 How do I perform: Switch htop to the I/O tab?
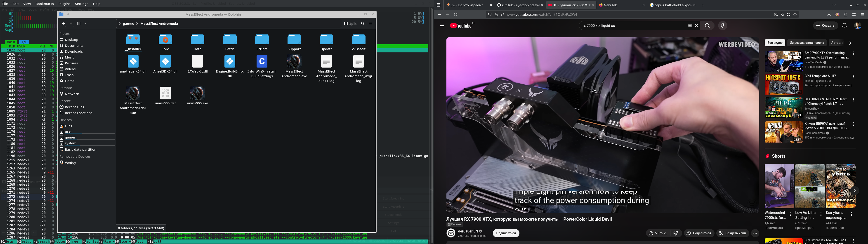click(x=24, y=42)
